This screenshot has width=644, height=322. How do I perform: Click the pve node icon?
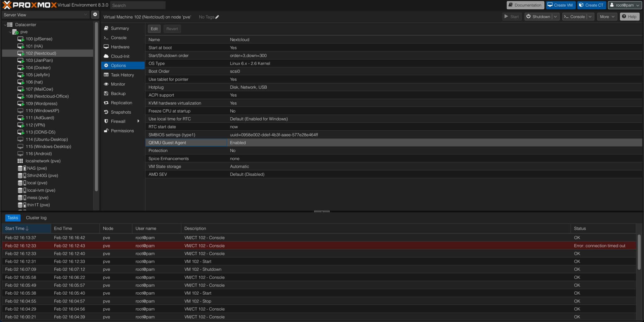[x=15, y=32]
